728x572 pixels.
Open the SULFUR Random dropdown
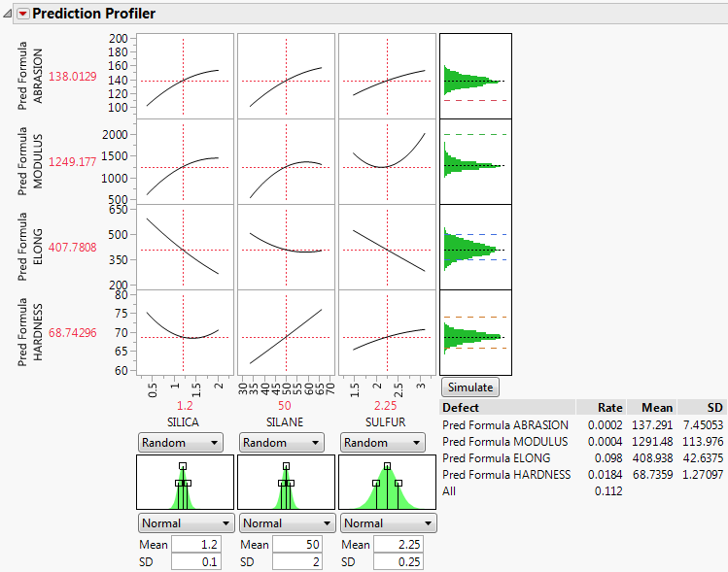coord(385,442)
